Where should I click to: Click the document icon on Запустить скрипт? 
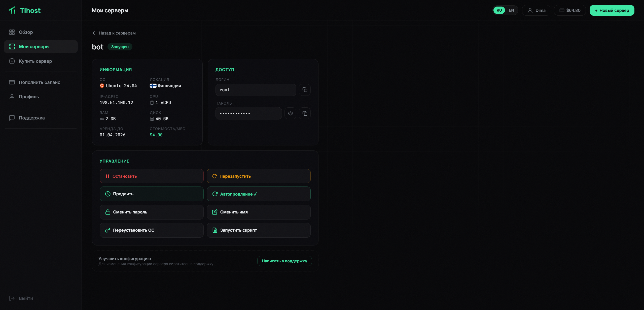click(215, 230)
